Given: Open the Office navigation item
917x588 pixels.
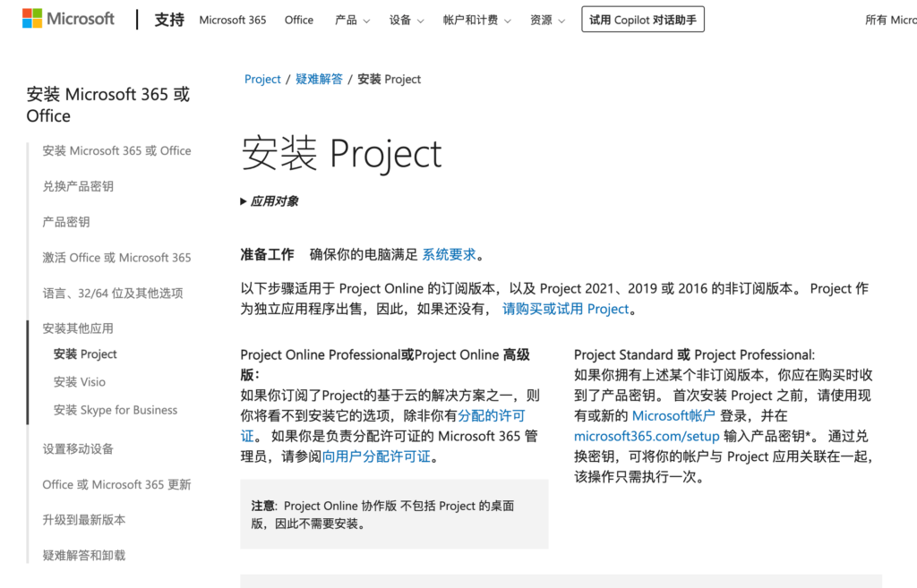Looking at the screenshot, I should click(x=298, y=20).
